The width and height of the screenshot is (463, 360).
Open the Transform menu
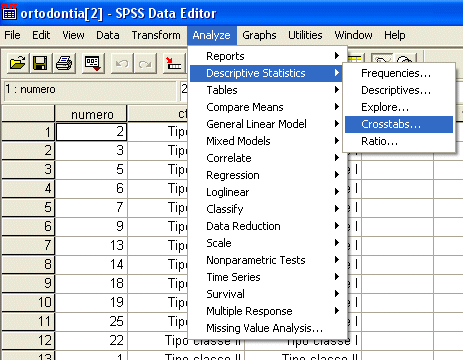coord(156,35)
